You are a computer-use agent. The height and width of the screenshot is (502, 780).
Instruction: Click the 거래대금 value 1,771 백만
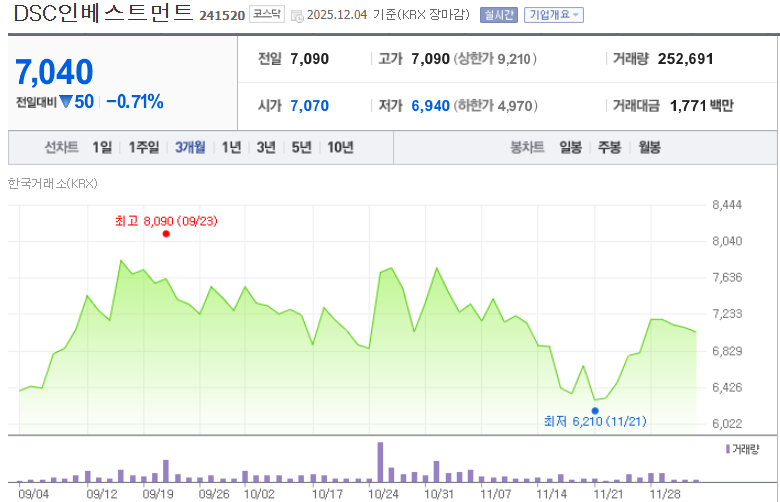point(701,106)
